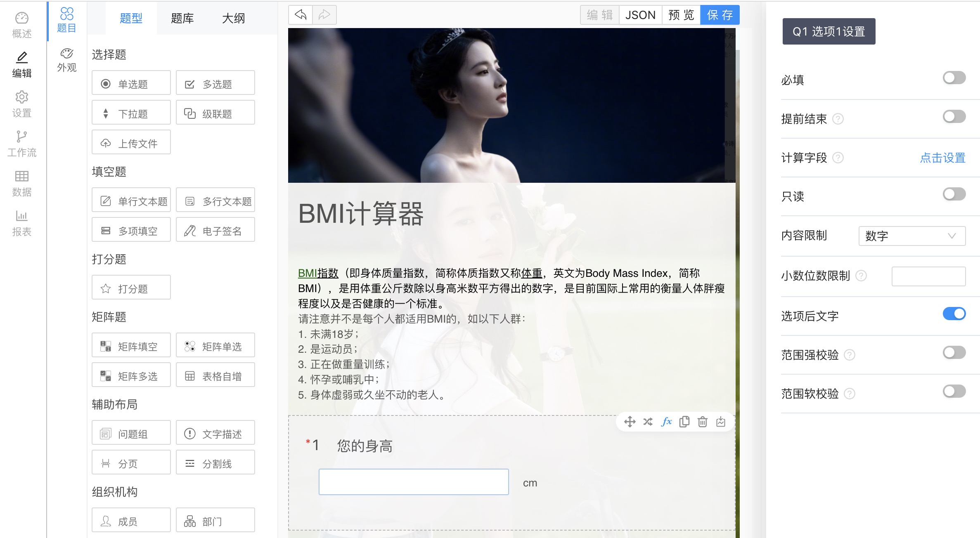The width and height of the screenshot is (980, 538).
Task: Delete question with the trash icon
Action: pos(703,422)
